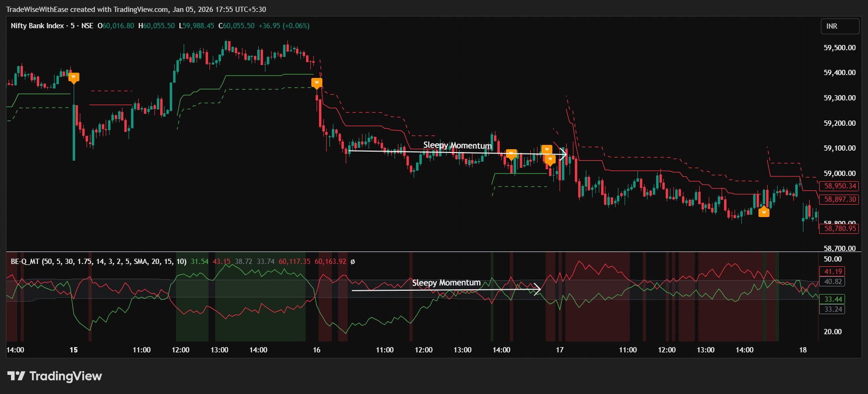
Task: Click the red price tag 58,950.34
Action: (840, 186)
